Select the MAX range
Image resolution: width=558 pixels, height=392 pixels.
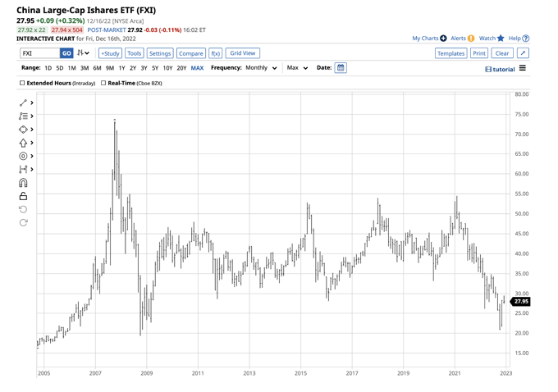(197, 68)
